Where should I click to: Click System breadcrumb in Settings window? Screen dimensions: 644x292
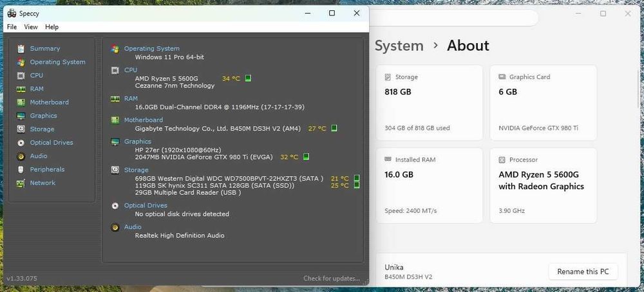399,46
